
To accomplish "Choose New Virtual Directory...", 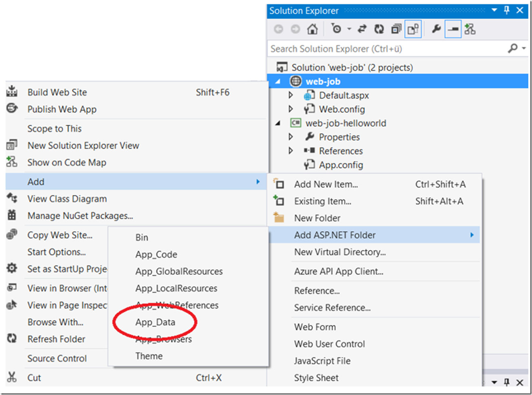I will click(375, 252).
